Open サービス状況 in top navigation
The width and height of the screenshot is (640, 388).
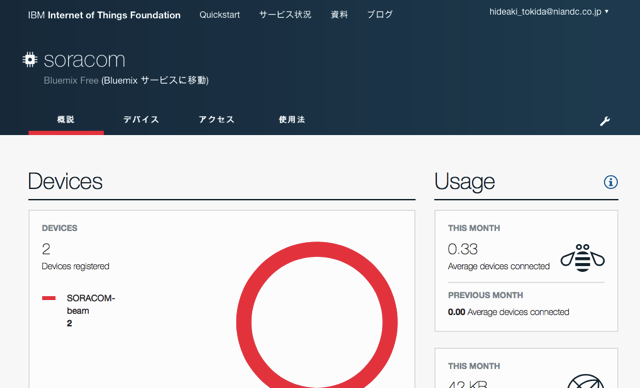click(x=285, y=15)
